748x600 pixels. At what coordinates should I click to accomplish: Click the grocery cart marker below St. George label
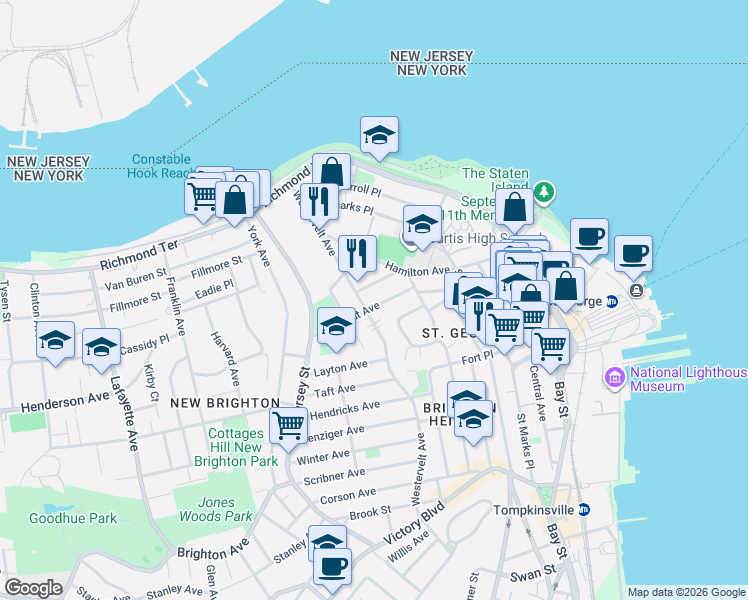[504, 328]
